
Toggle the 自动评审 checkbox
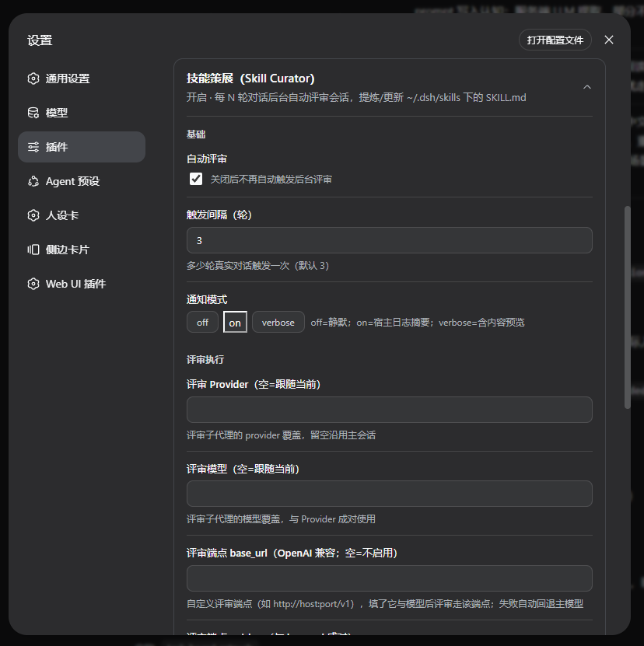click(196, 179)
